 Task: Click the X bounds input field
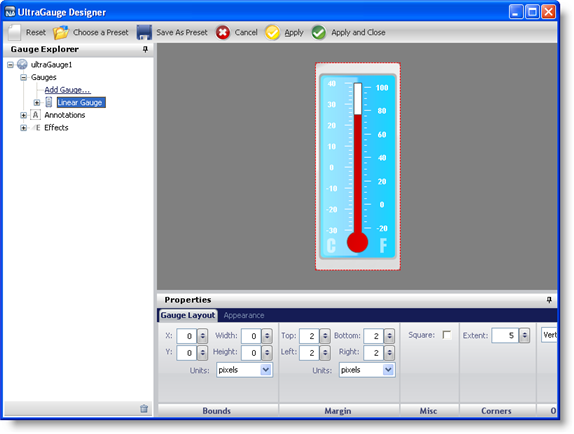pos(187,336)
